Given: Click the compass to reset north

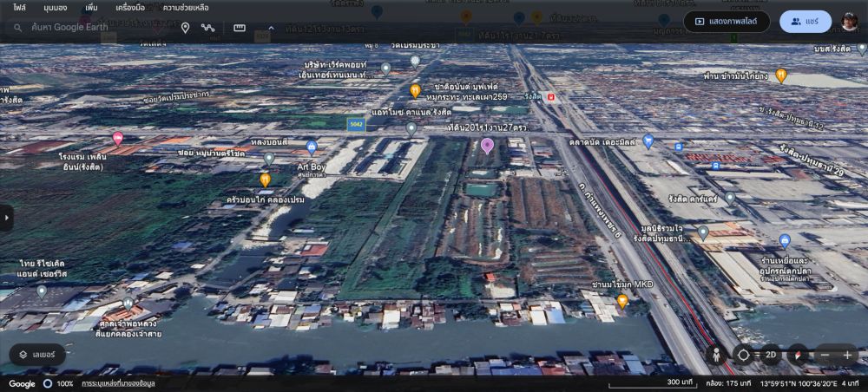Looking at the screenshot, I should point(797,355).
